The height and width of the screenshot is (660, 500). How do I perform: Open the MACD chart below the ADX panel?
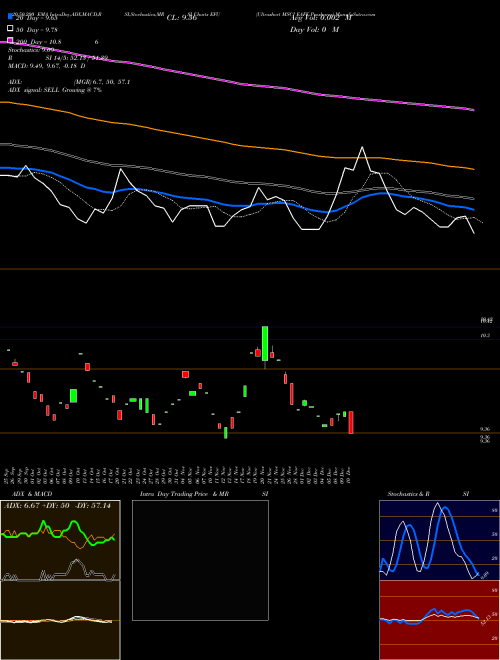(60, 620)
